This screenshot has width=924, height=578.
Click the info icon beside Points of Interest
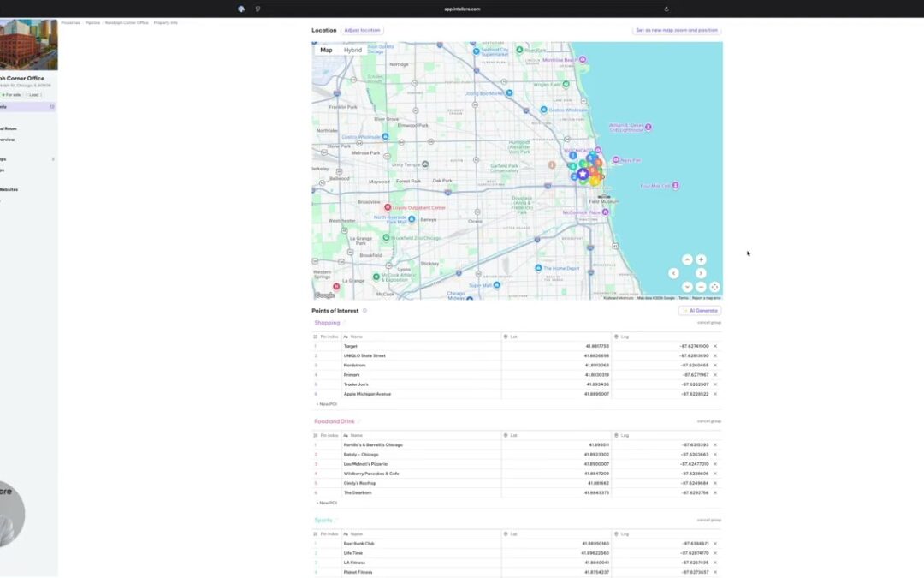(364, 311)
